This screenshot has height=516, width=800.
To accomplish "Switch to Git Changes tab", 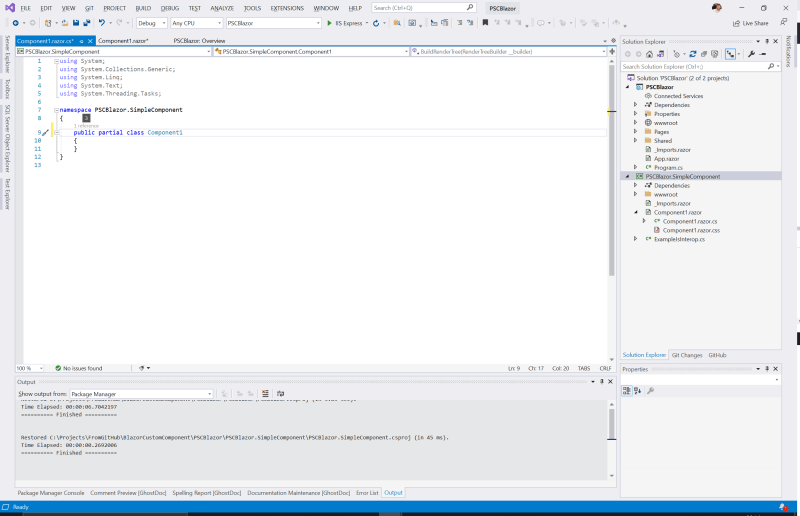I will tap(687, 355).
